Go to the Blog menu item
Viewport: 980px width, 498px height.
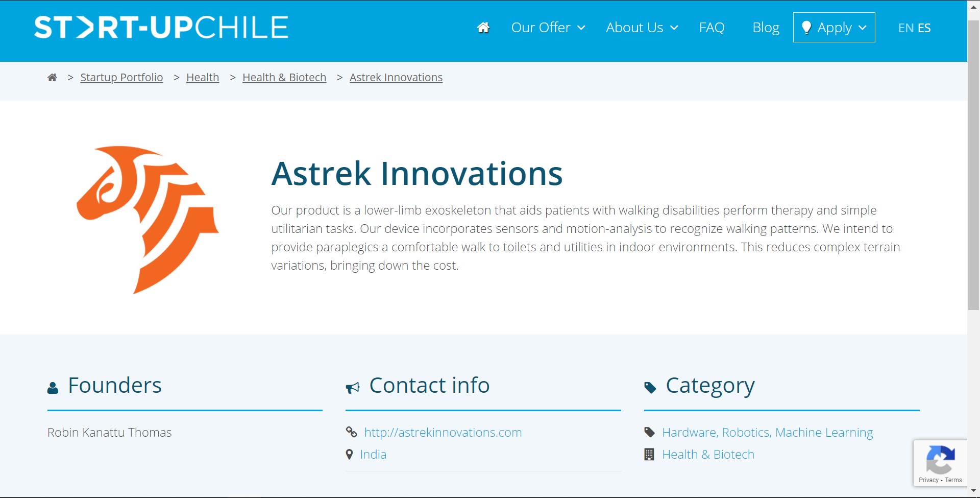point(766,28)
